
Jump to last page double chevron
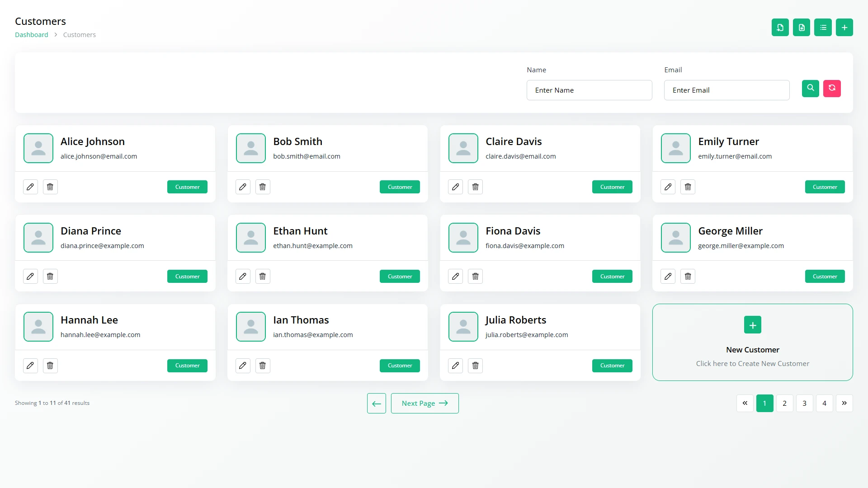tap(844, 403)
